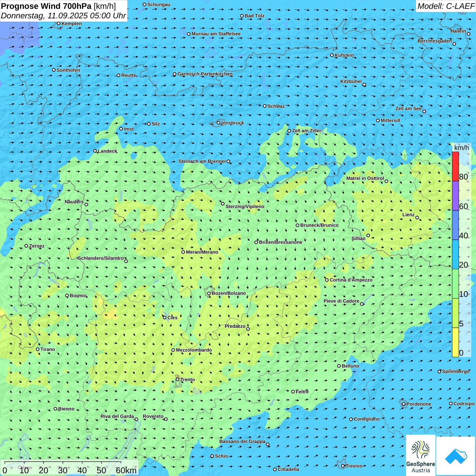Click the GeoSphere Austria logo
The height and width of the screenshot is (476, 476).
point(421,455)
